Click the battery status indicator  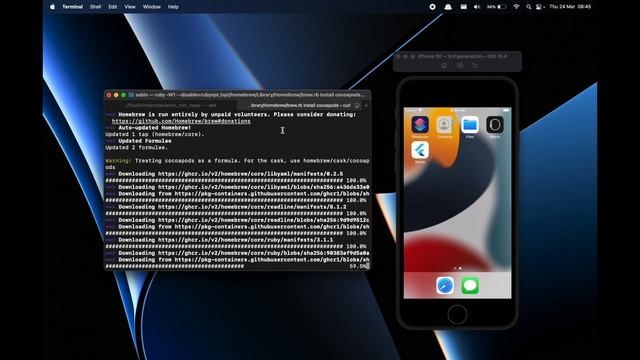[496, 7]
